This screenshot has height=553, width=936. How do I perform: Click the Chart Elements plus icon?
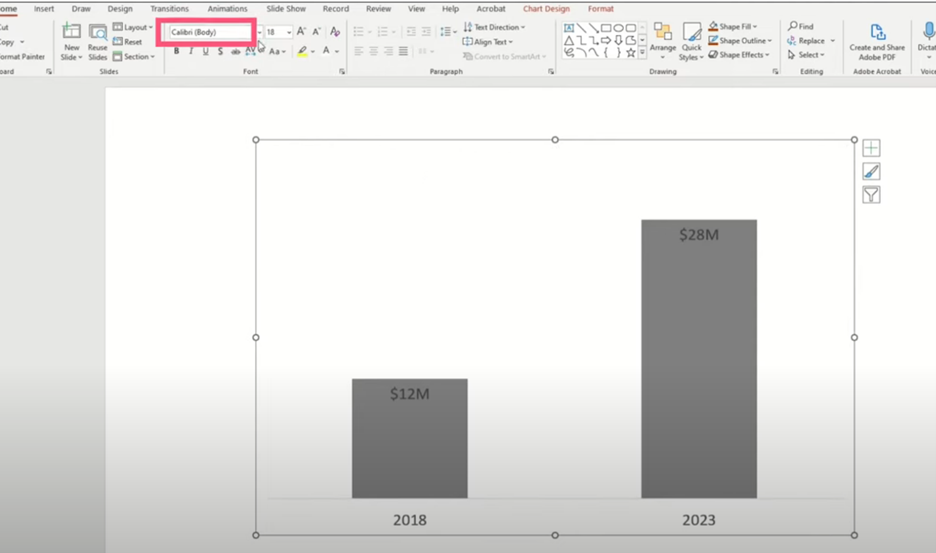(871, 148)
